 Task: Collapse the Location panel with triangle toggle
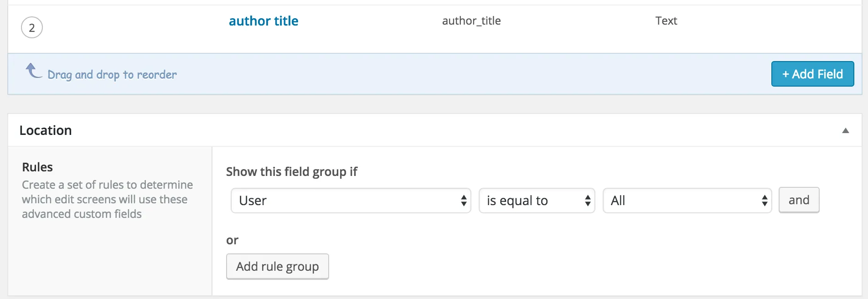pos(845,131)
